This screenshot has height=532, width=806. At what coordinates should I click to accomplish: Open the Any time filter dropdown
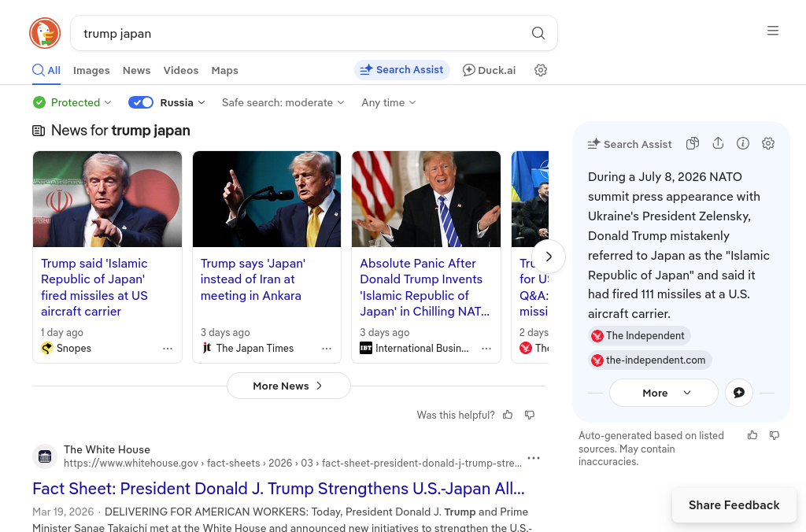click(389, 102)
